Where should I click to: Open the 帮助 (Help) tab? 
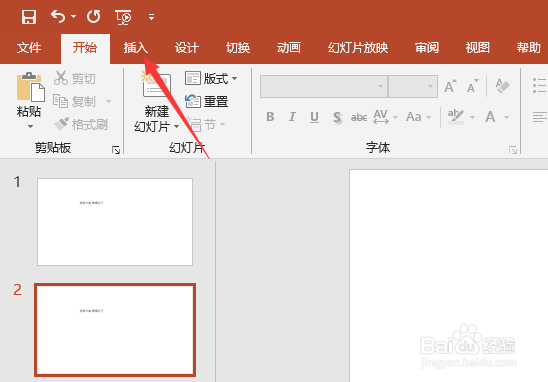coord(529,48)
